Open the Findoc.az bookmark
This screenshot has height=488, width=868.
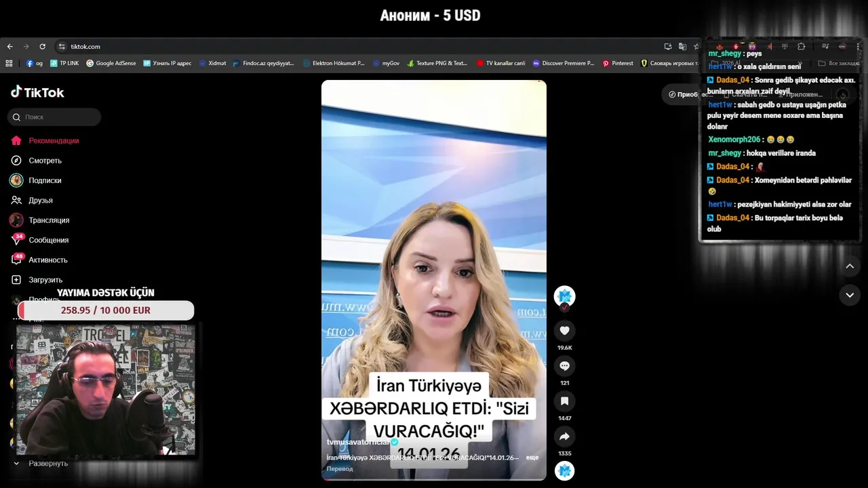264,63
